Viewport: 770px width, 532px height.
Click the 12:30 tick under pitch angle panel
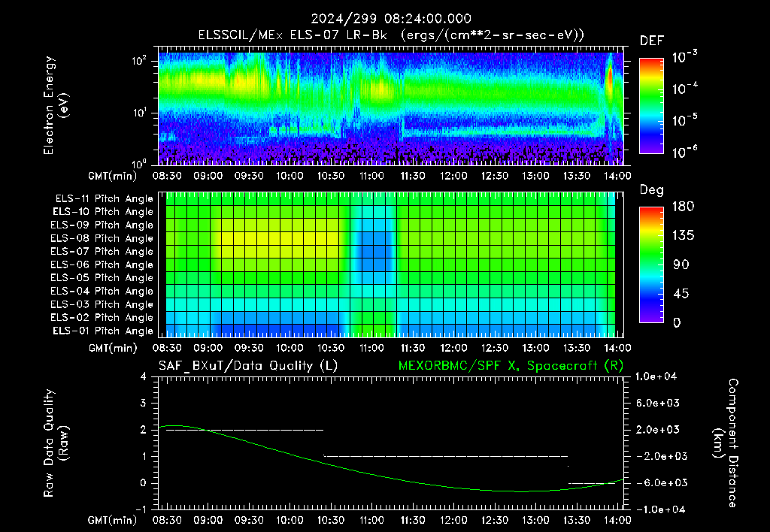click(x=495, y=349)
